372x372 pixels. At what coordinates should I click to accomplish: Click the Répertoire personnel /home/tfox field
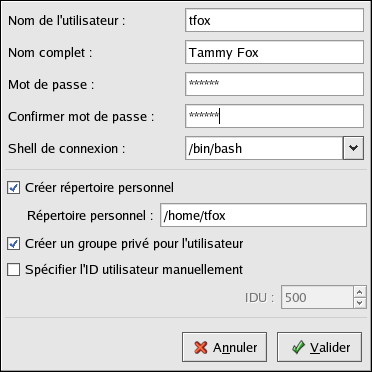tap(263, 215)
